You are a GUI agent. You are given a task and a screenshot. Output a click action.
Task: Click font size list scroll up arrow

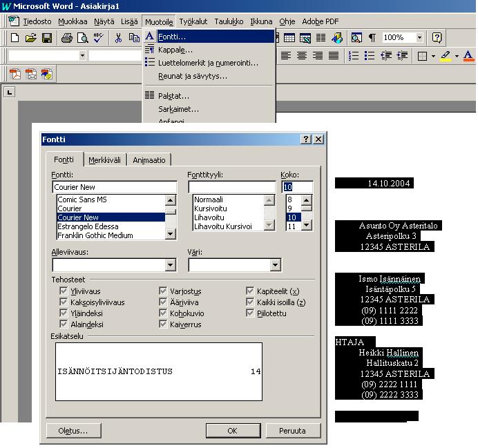click(x=307, y=200)
